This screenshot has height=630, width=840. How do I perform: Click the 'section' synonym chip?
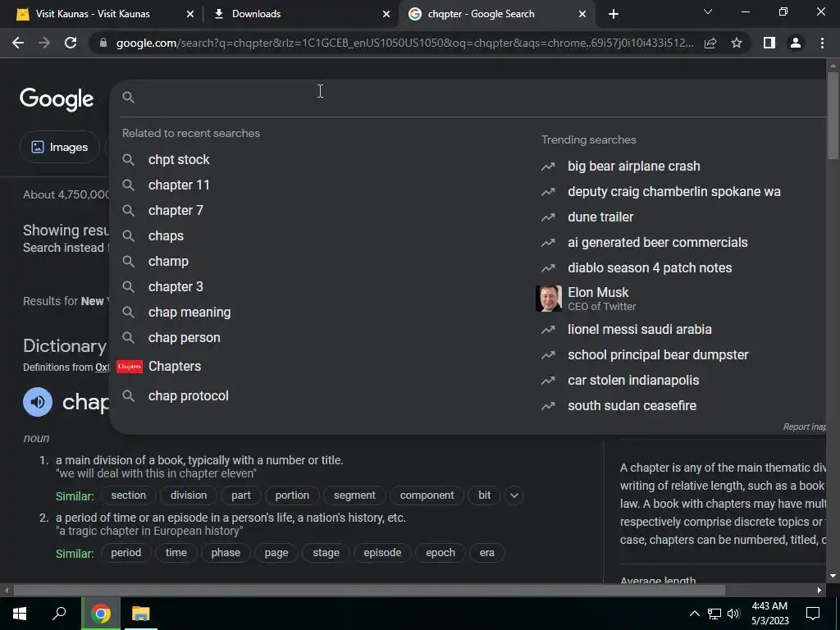click(x=129, y=495)
